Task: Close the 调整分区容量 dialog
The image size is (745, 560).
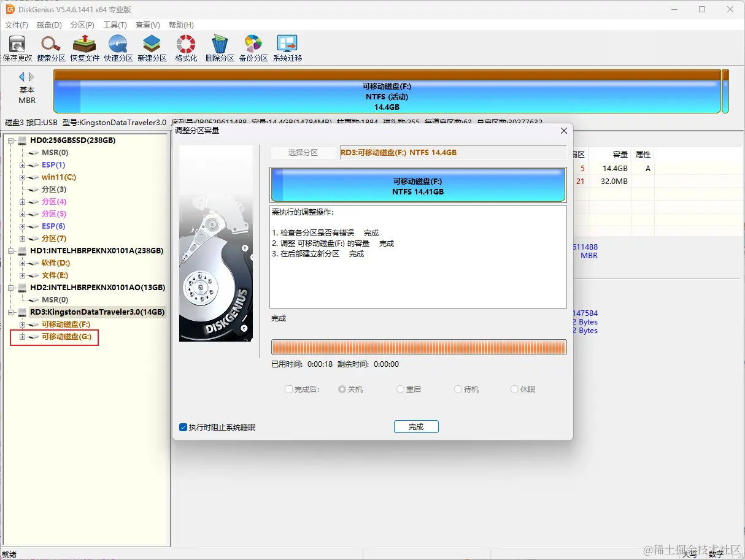Action: pyautogui.click(x=564, y=131)
